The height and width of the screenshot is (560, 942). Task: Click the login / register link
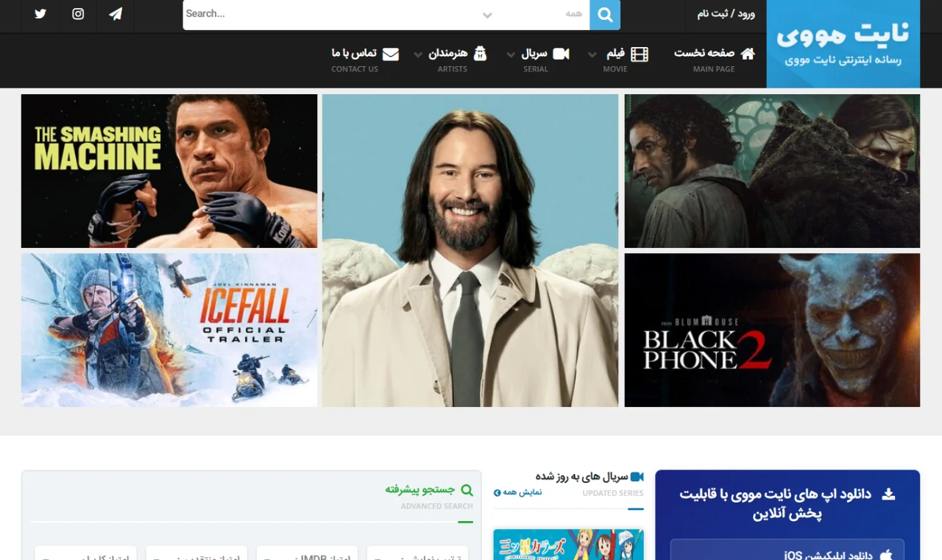coord(726,14)
